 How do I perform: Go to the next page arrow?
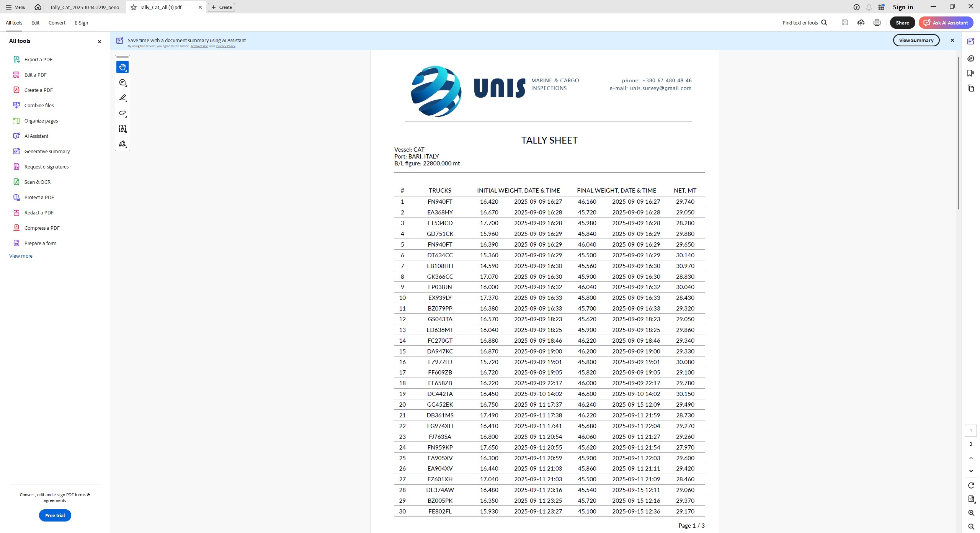click(971, 471)
